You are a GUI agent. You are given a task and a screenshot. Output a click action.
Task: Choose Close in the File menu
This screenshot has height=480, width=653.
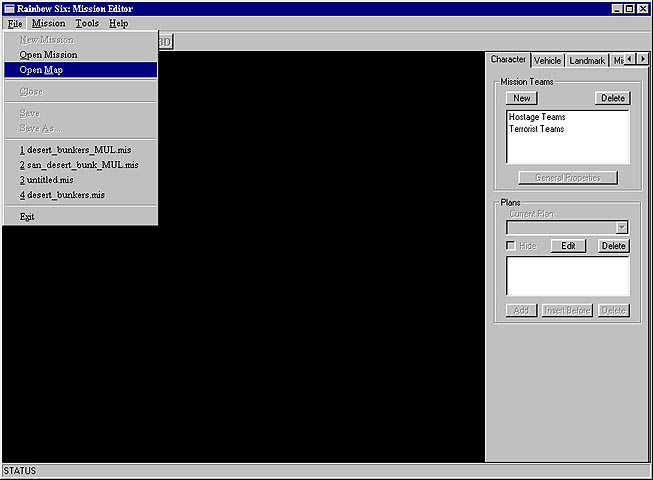click(80, 92)
